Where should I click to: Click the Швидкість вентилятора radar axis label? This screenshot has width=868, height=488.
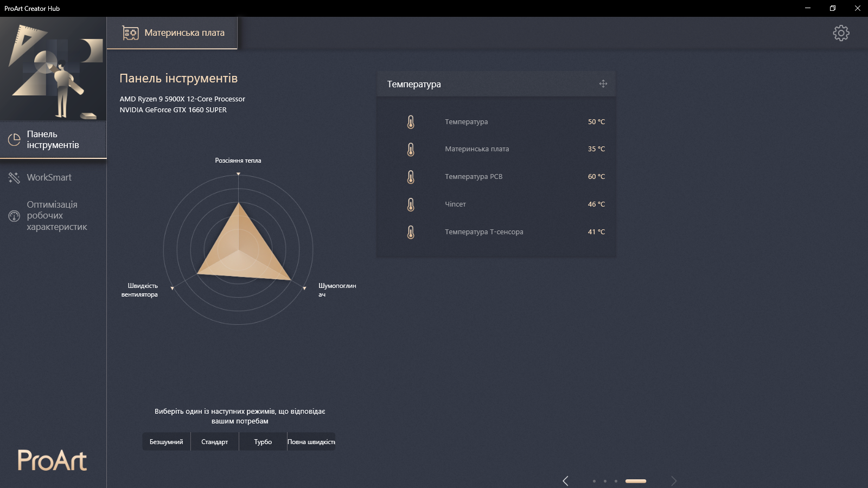coord(139,290)
